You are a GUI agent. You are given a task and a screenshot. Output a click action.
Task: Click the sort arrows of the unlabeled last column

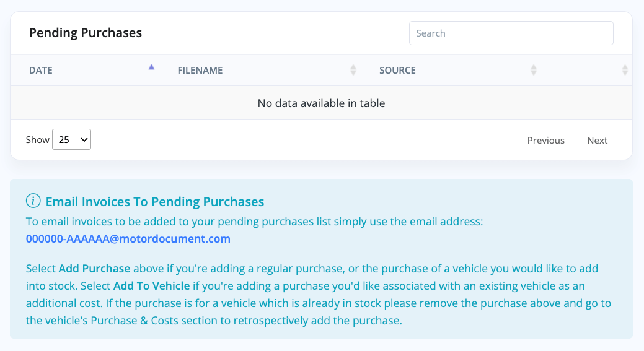pos(625,70)
